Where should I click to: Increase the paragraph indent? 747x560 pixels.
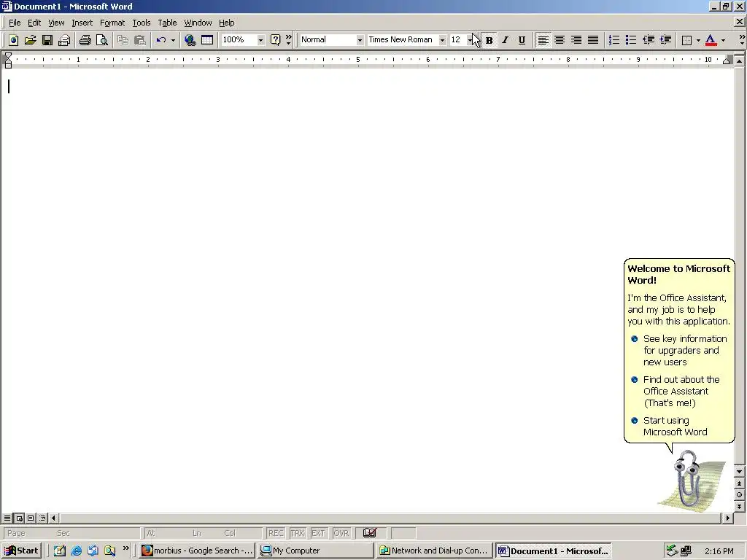click(x=665, y=40)
